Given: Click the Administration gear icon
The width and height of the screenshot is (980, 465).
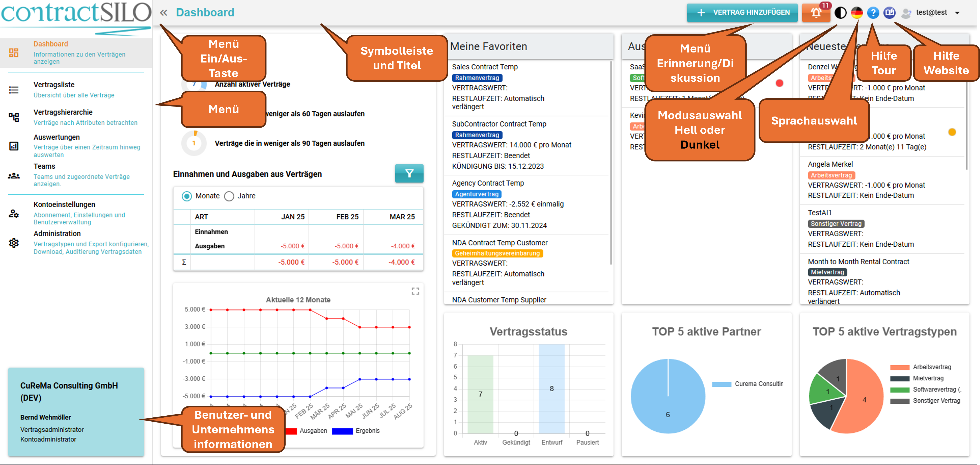Looking at the screenshot, I should tap(14, 243).
